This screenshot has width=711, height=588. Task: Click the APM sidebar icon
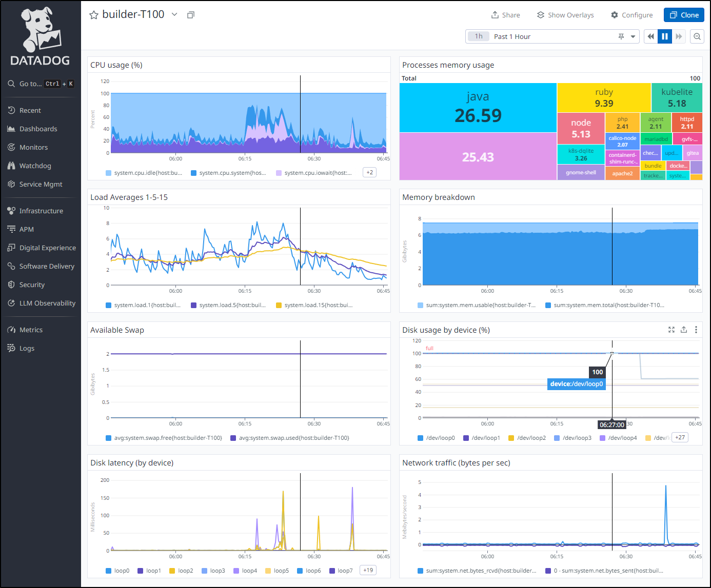(11, 229)
